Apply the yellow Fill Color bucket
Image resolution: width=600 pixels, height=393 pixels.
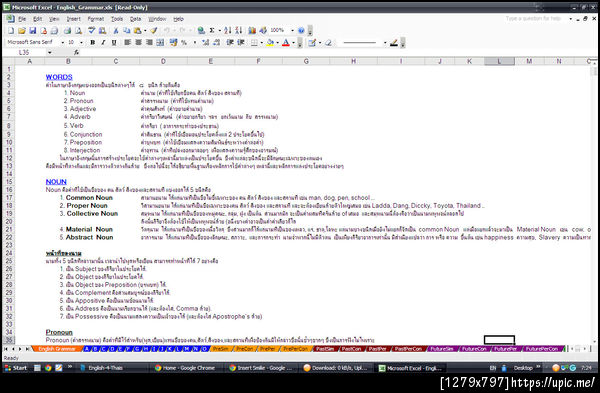[271, 42]
